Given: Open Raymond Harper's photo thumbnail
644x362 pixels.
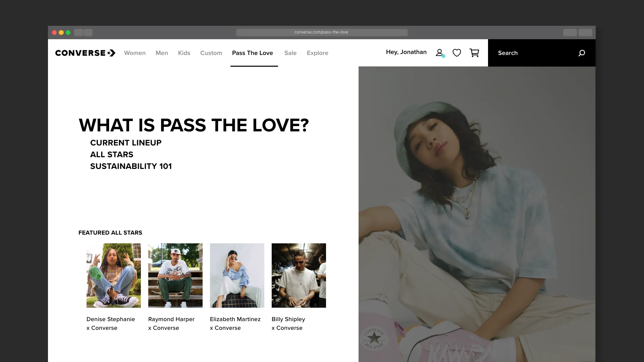Looking at the screenshot, I should [175, 276].
